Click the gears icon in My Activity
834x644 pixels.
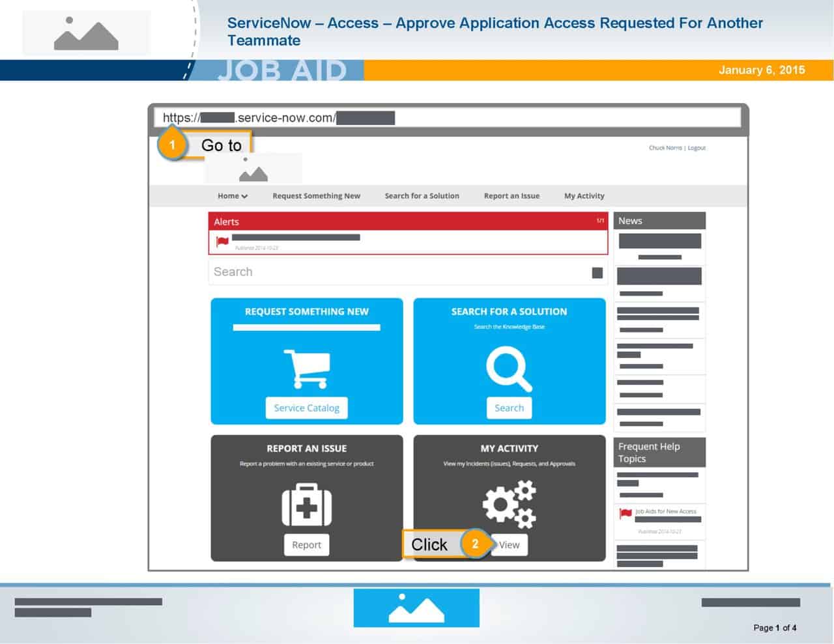coord(509,504)
